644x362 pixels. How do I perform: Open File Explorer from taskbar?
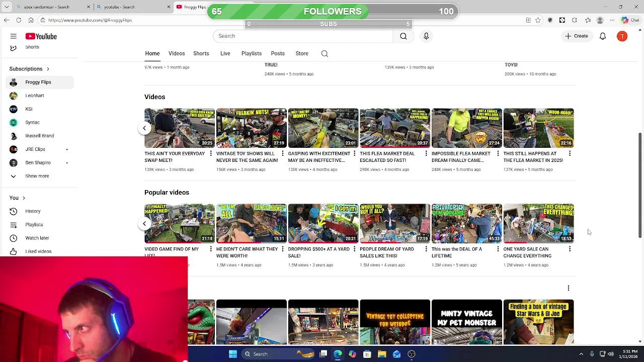[382, 354]
